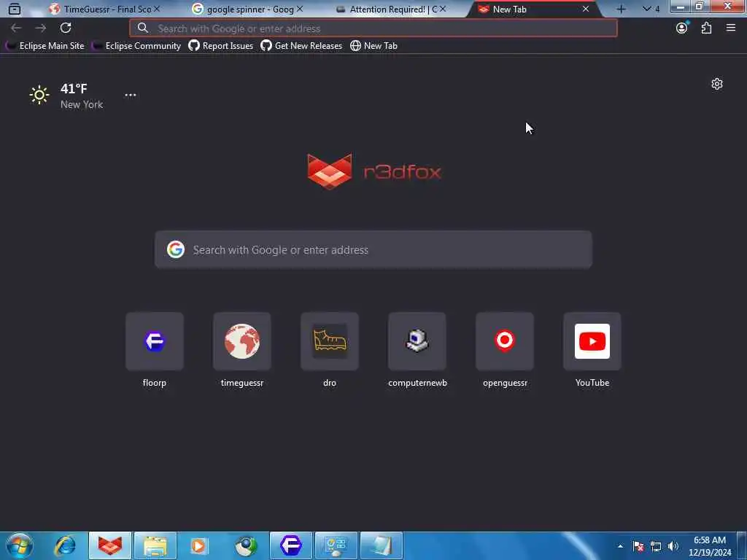The height and width of the screenshot is (560, 747).
Task: Open new tab page settings gear
Action: [717, 85]
